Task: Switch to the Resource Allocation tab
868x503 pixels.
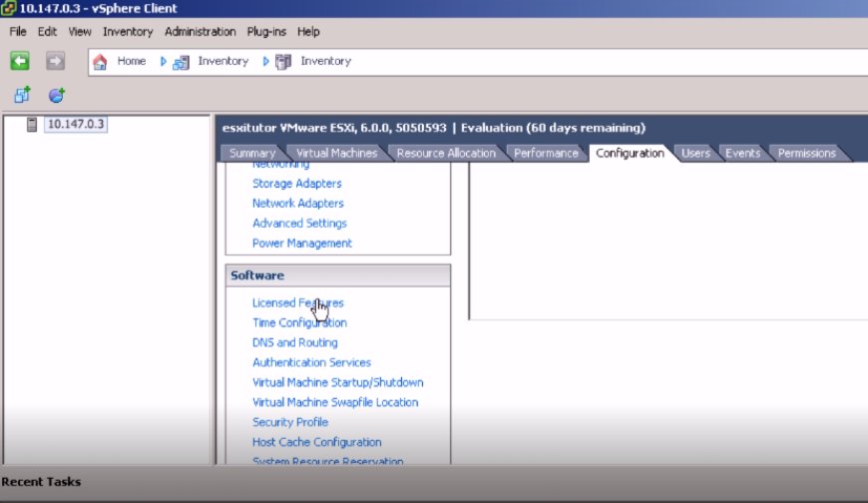Action: pos(446,153)
